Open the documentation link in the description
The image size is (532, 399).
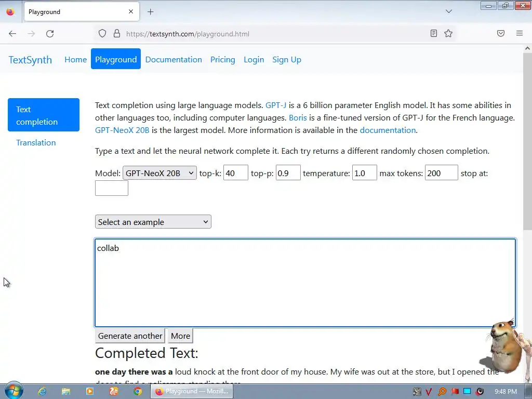coord(388,130)
